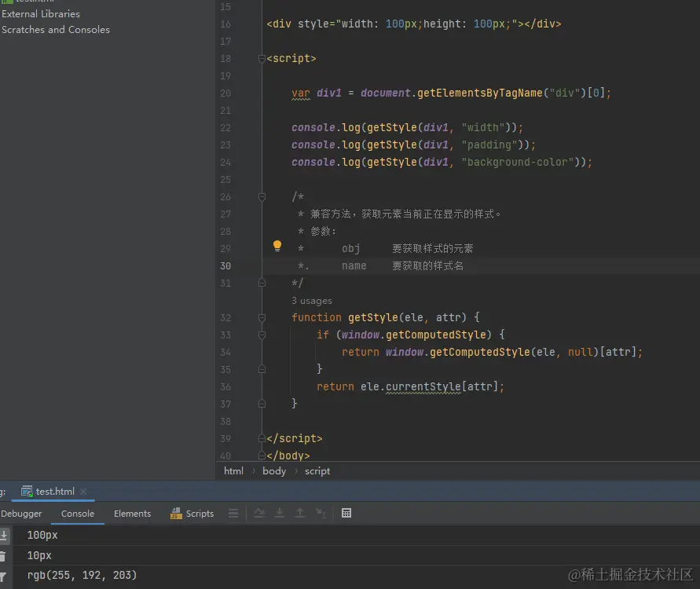Screen dimensions: 700x589
Task: Click the layout settings icon beside Scripts
Action: point(233,514)
